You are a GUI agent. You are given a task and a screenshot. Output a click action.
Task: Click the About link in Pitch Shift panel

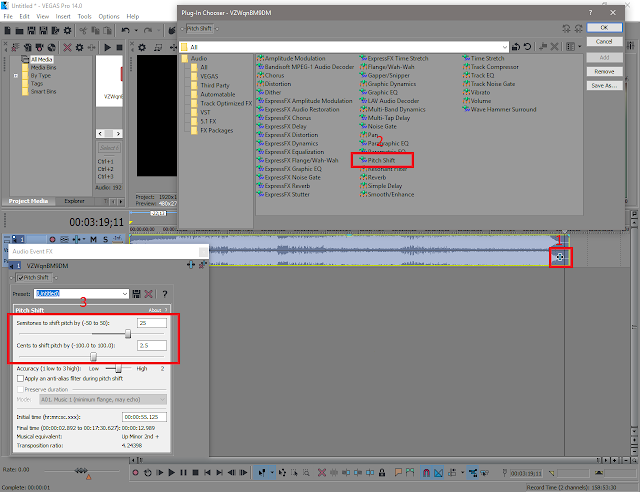[155, 310]
